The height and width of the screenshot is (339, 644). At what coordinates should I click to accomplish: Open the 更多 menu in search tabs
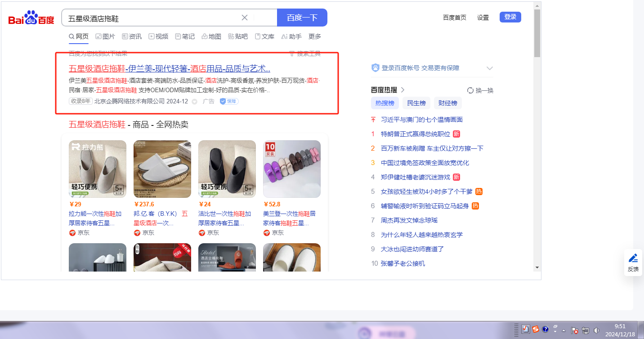[x=315, y=36]
